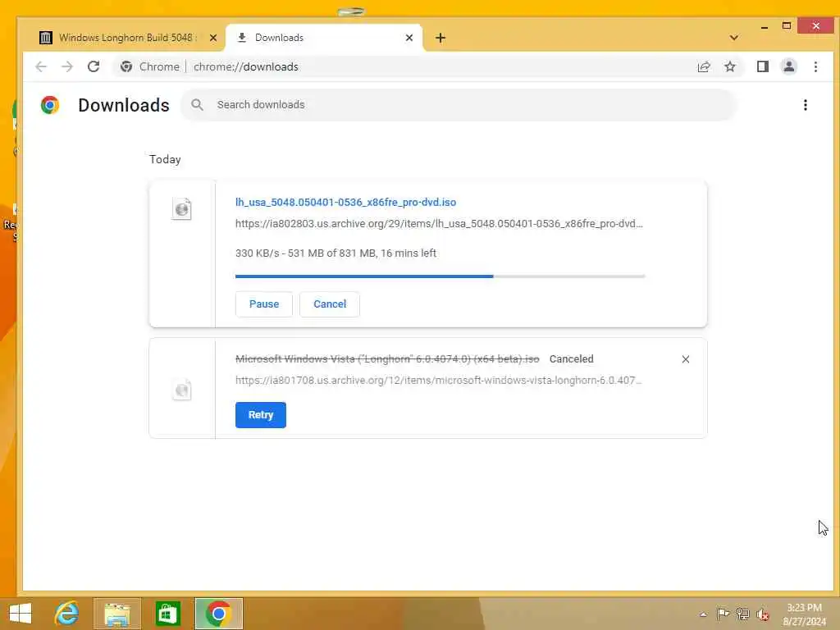
Task: Open a new tab with plus button
Action: pyautogui.click(x=440, y=38)
